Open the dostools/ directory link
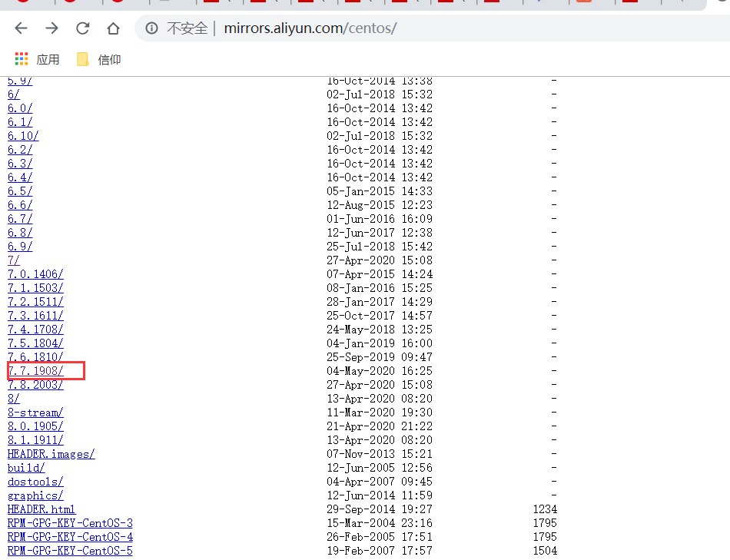 (35, 482)
